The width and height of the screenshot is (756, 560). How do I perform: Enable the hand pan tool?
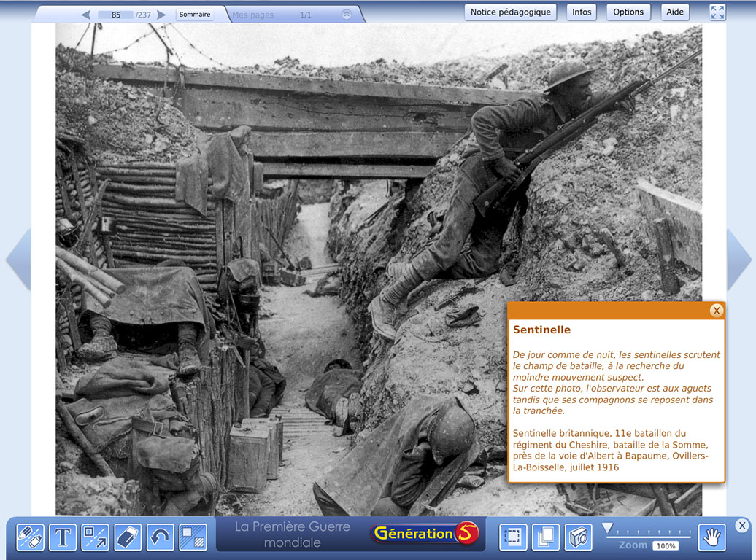tap(711, 537)
